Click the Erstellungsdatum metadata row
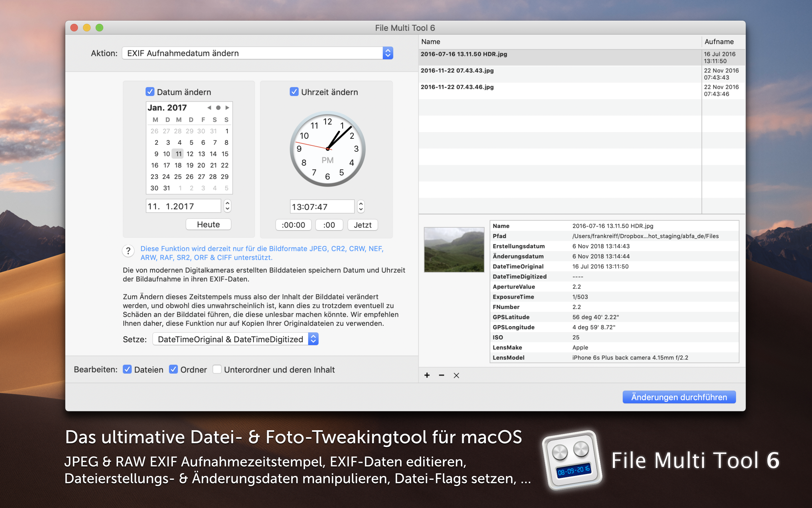The width and height of the screenshot is (812, 508). click(614, 246)
